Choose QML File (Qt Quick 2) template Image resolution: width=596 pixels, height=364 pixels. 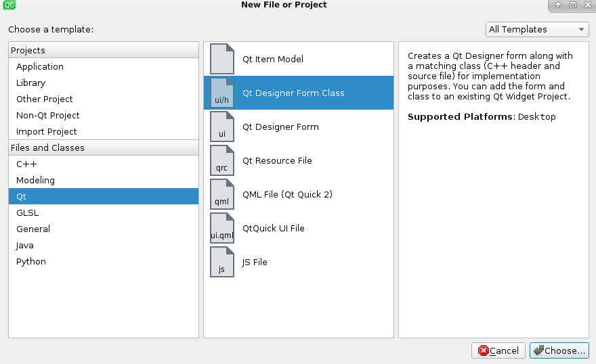[x=299, y=194]
